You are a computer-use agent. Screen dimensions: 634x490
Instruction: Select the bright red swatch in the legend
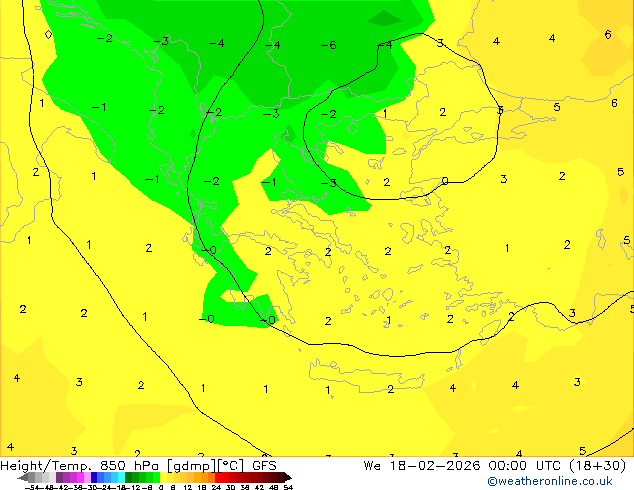(218, 477)
